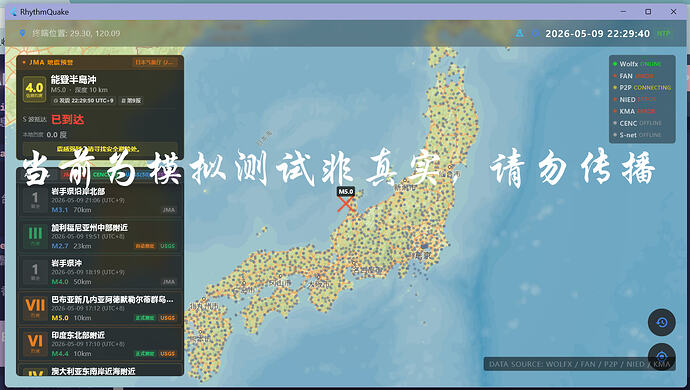690x390 pixels.
Task: Click the blue round icon left of datetime
Action: click(536, 33)
